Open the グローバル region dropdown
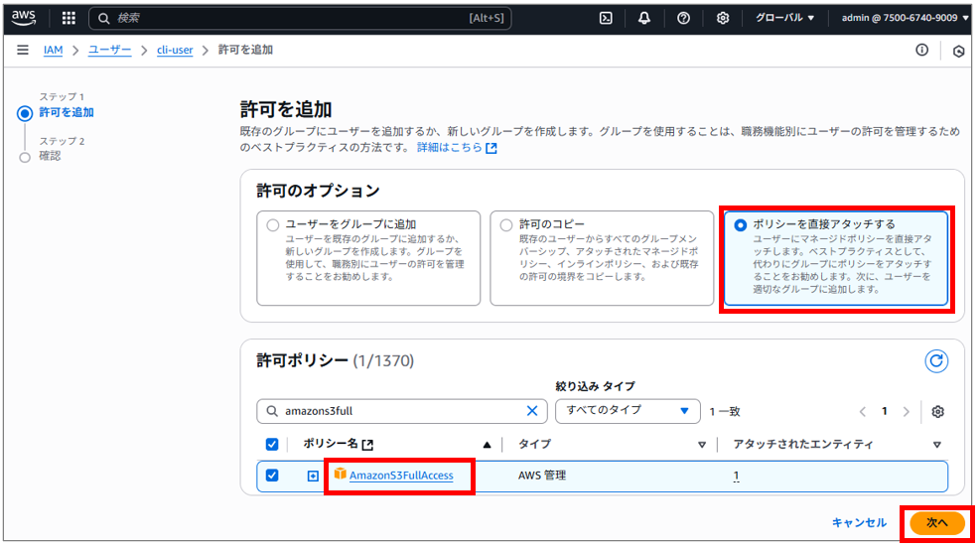This screenshot has height=548, width=980. (785, 18)
